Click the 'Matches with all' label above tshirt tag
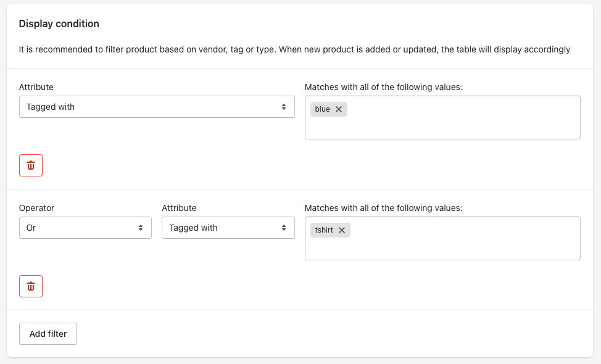The width and height of the screenshot is (601, 364). coord(384,208)
